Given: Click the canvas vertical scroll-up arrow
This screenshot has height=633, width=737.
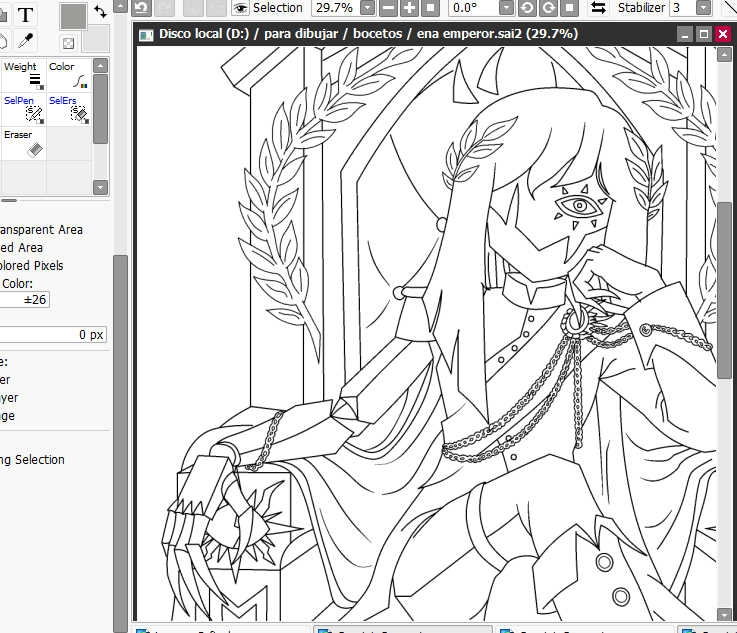Looking at the screenshot, I should coord(724,55).
